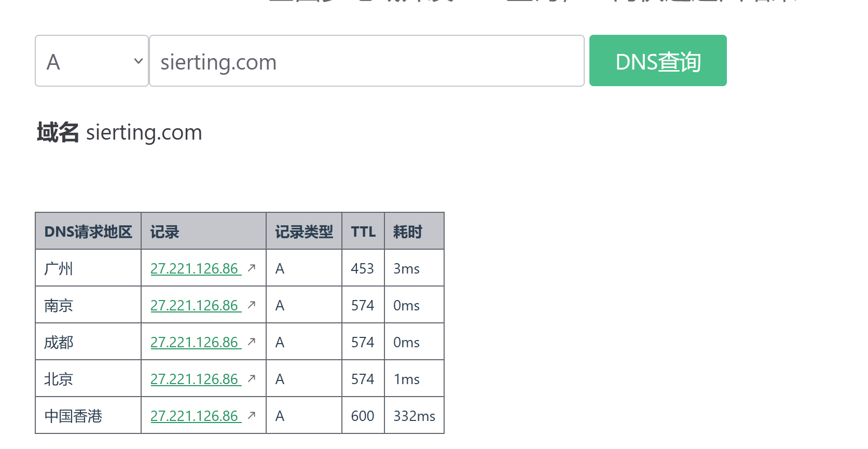Open the IP address link in the 北京 row
Image resolution: width=868 pixels, height=449 pixels.
coord(195,379)
